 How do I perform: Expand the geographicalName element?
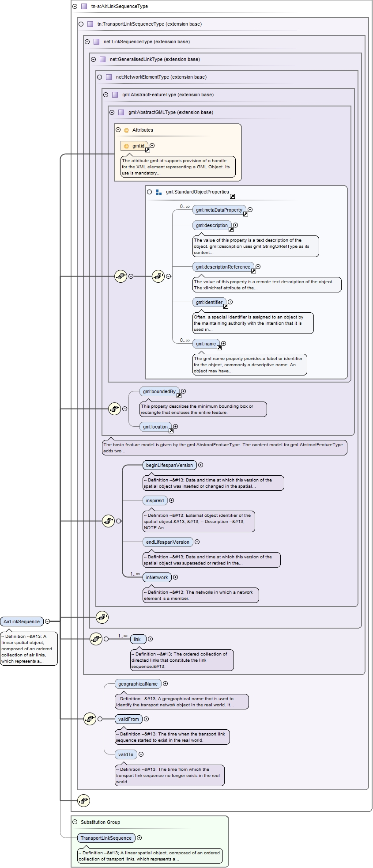(166, 683)
